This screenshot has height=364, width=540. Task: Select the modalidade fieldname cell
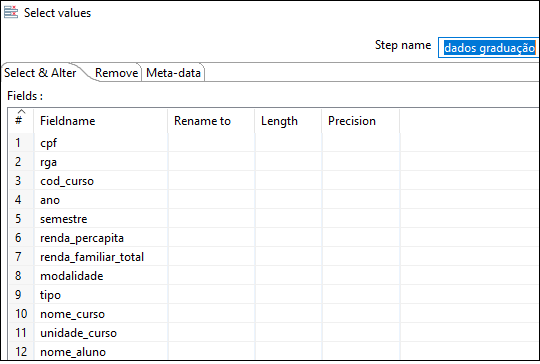[x=101, y=276]
